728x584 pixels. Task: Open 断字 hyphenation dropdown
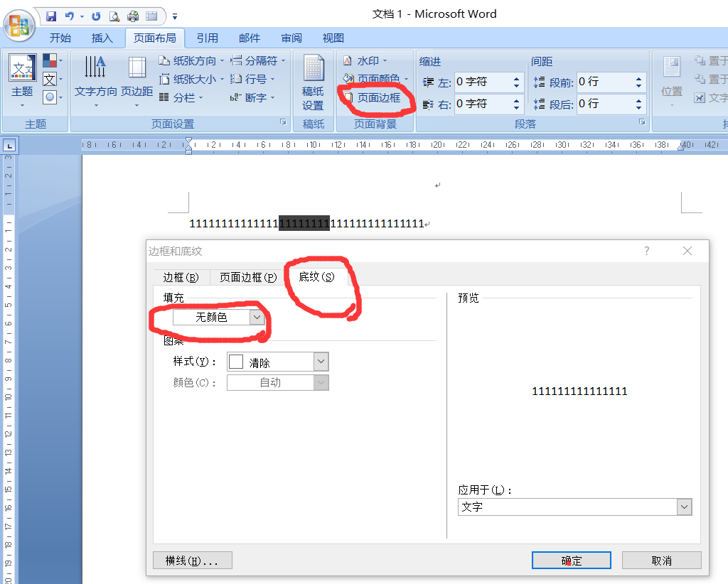click(252, 98)
